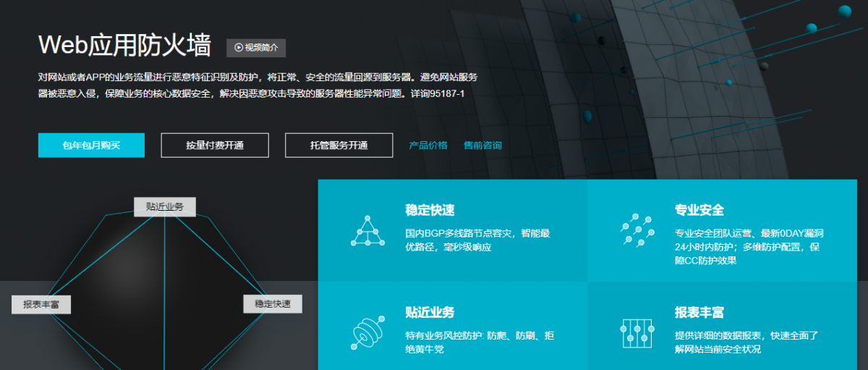Click the 稳定快速 triangle network icon

click(368, 231)
